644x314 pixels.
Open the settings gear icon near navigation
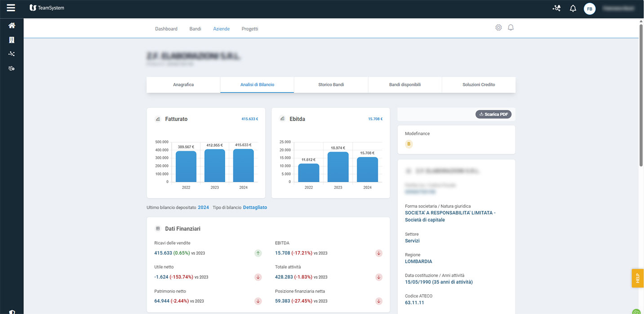[498, 28]
